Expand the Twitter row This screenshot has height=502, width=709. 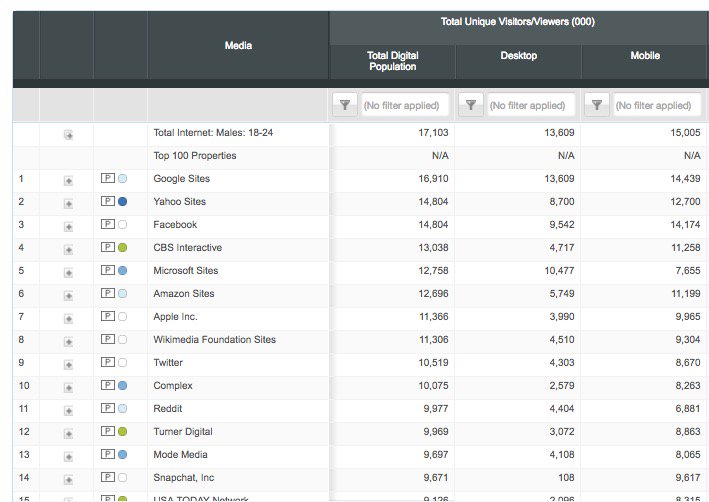click(x=68, y=365)
